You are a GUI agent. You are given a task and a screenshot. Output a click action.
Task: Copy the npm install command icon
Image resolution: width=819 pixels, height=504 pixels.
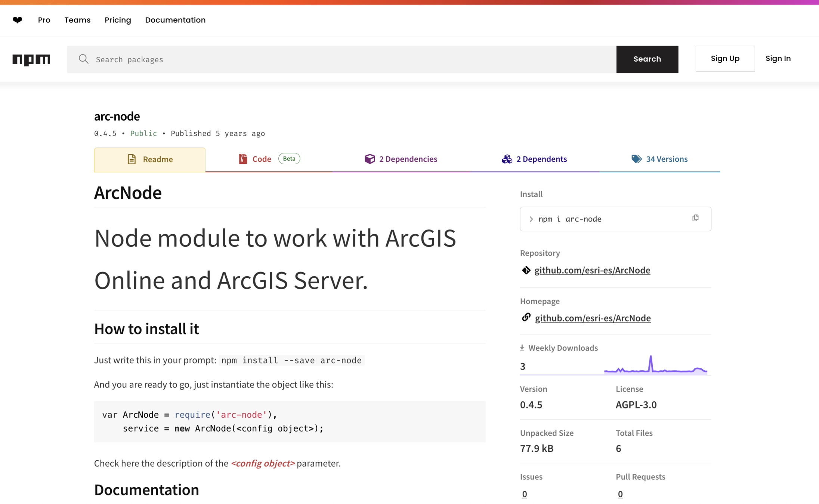695,218
